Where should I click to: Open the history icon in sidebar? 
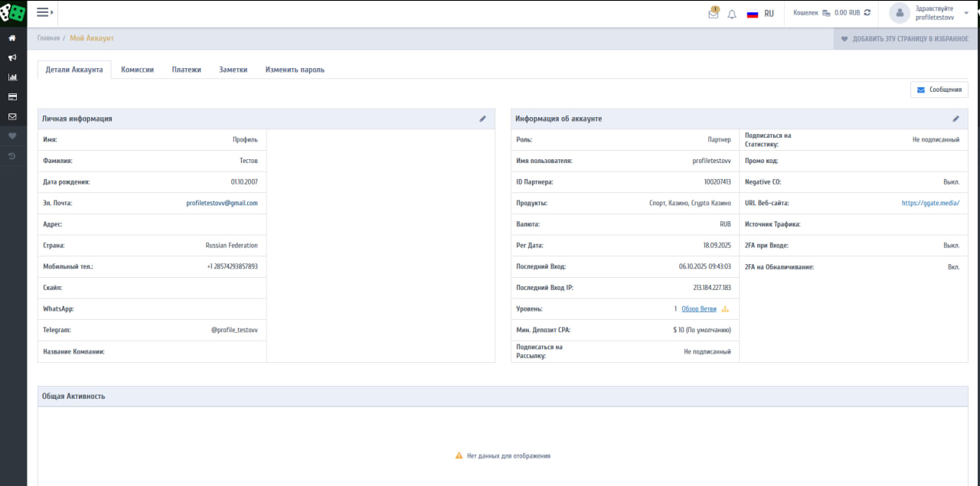(x=12, y=156)
